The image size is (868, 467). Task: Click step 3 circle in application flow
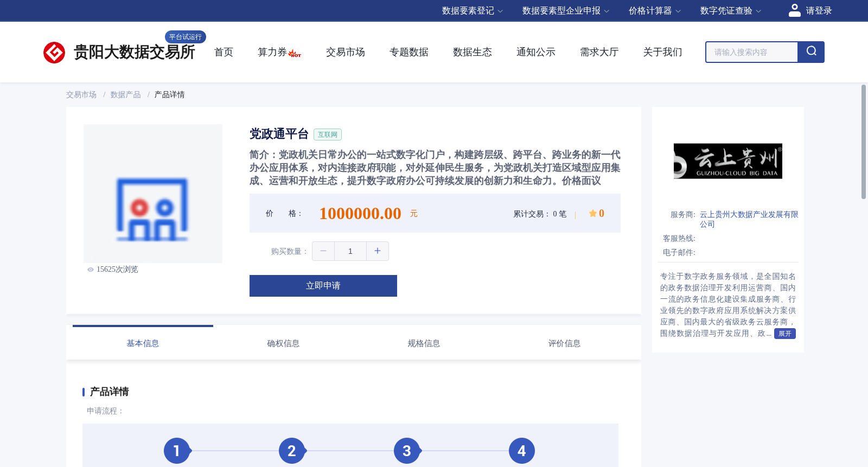pos(407,451)
